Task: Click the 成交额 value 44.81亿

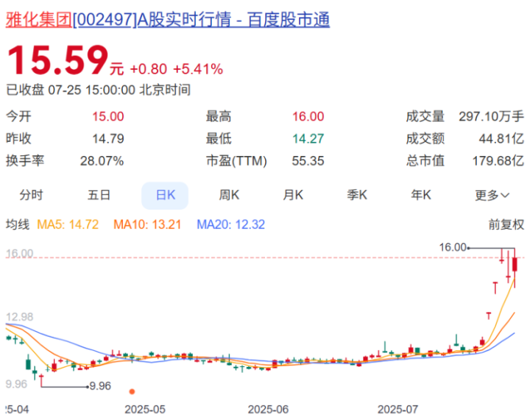Action: (501, 139)
